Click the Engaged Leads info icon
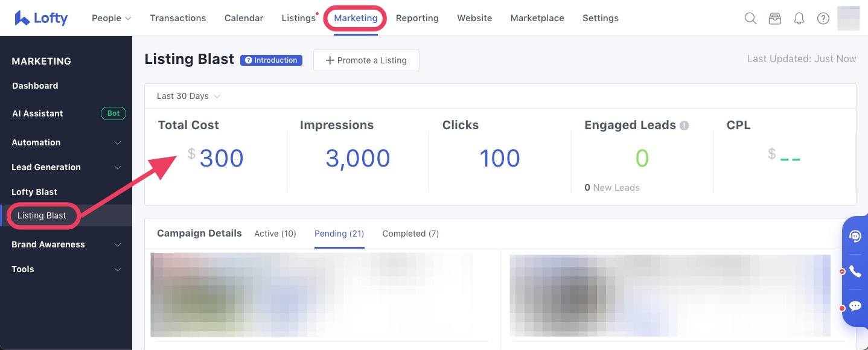Image resolution: width=868 pixels, height=350 pixels. click(684, 126)
